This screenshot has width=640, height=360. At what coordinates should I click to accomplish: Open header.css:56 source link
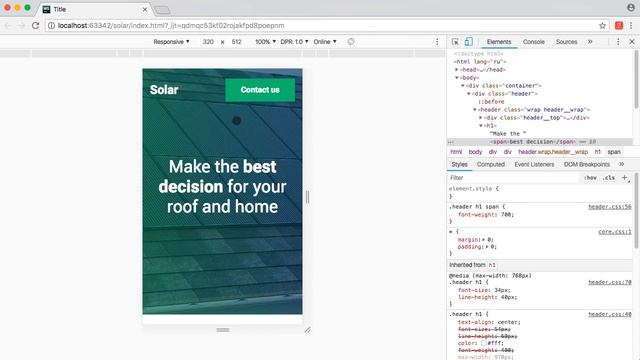[610, 207]
